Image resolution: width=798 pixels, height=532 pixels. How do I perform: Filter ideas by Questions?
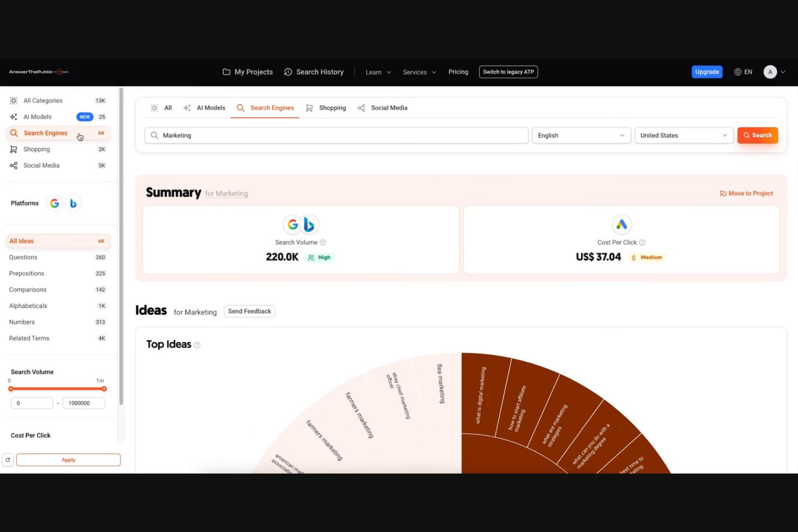58,257
